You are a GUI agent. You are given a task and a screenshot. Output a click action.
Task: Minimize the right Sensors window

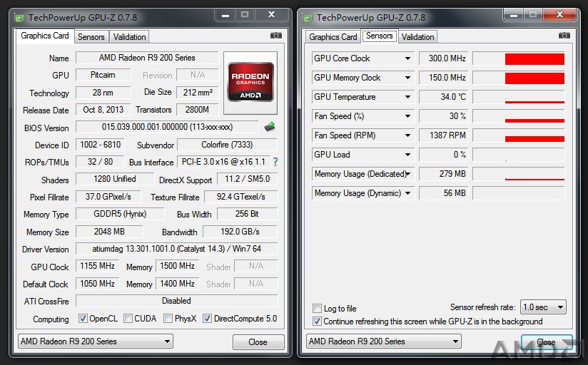point(514,15)
